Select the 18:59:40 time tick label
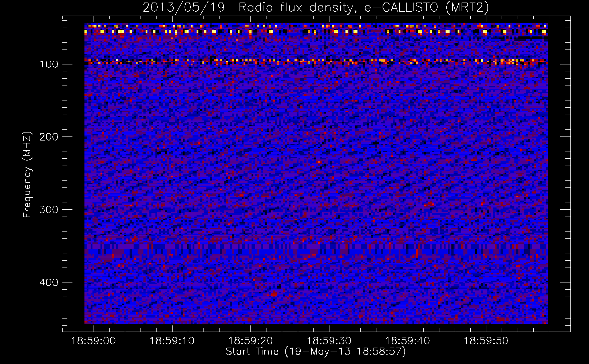 407,341
